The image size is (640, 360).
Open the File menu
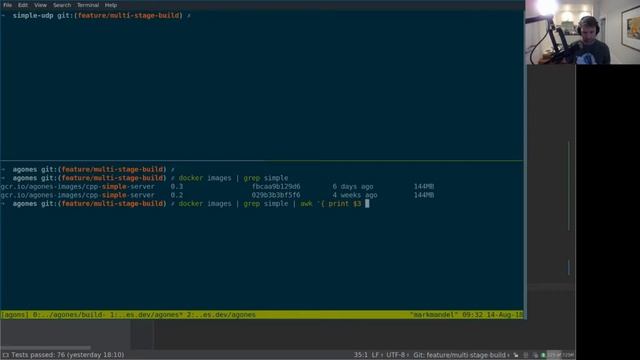[7, 5]
